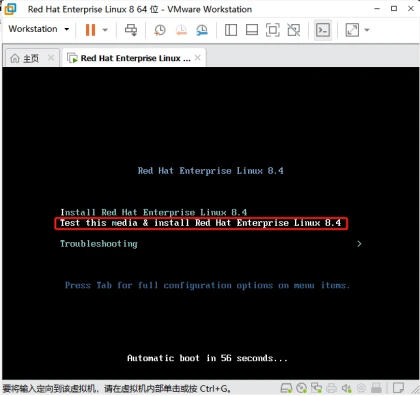Maximize the VMware Workstation window

tap(394, 9)
